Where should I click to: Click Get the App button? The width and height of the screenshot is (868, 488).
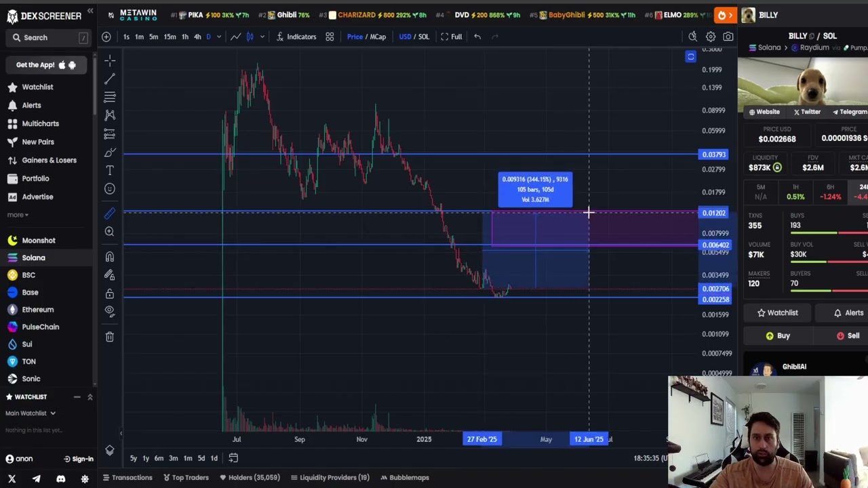[45, 65]
